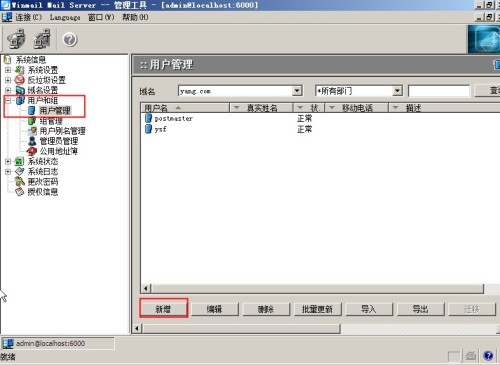
Task: Expand the 系统设置 tree node
Action: [8, 70]
